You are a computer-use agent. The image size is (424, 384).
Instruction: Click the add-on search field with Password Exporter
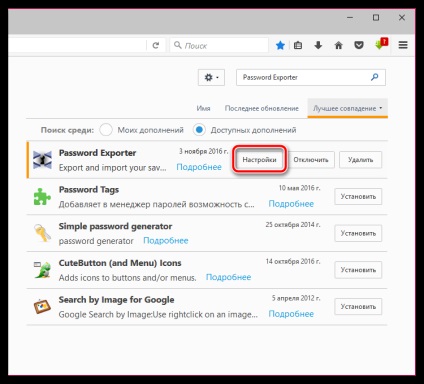pos(311,77)
